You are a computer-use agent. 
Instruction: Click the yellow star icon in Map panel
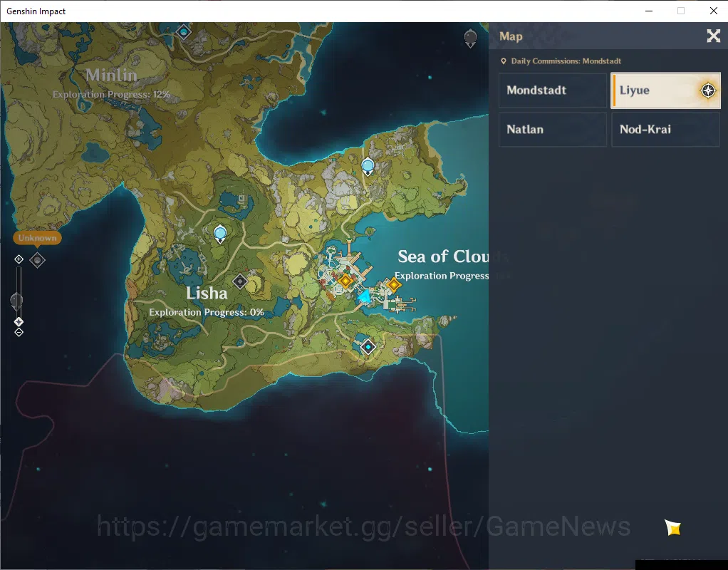click(x=672, y=527)
